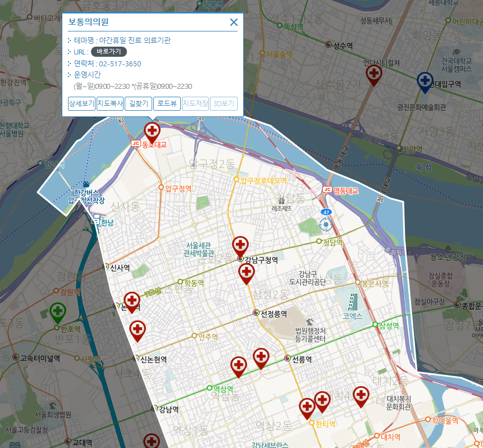Click the 동호대교 JC junction icon

click(135, 143)
